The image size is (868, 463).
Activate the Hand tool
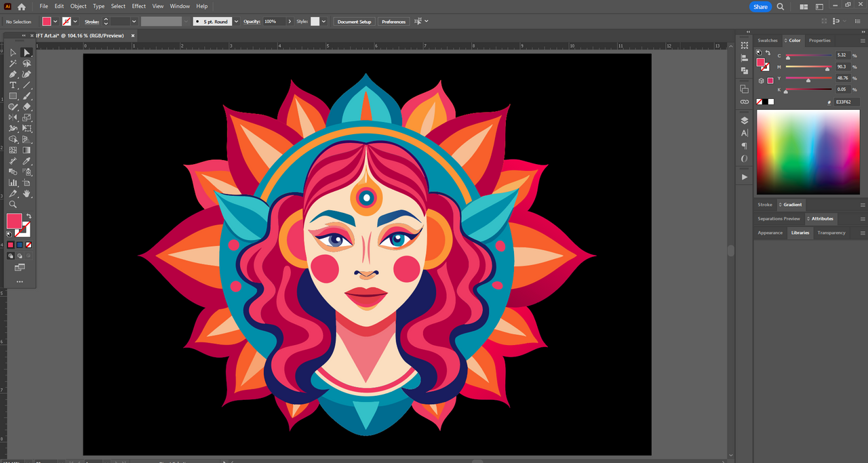[x=27, y=194]
